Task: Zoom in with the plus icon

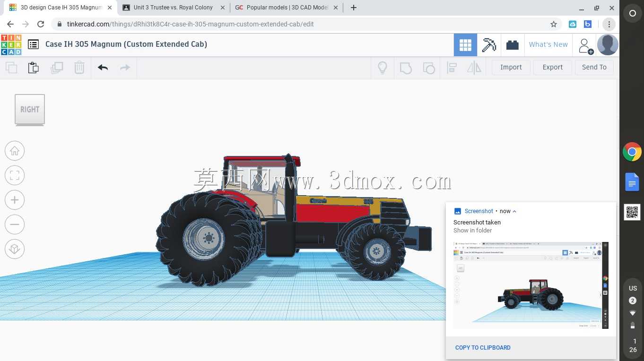Action: (x=15, y=200)
